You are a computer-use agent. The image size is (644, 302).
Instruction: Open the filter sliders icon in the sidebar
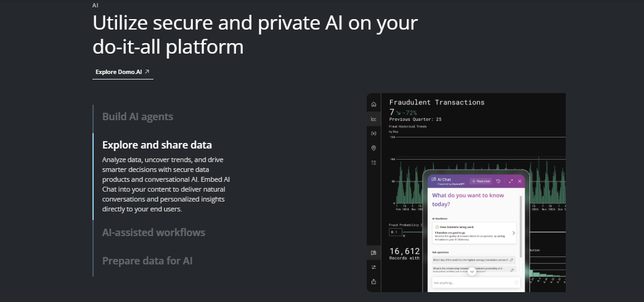(373, 267)
